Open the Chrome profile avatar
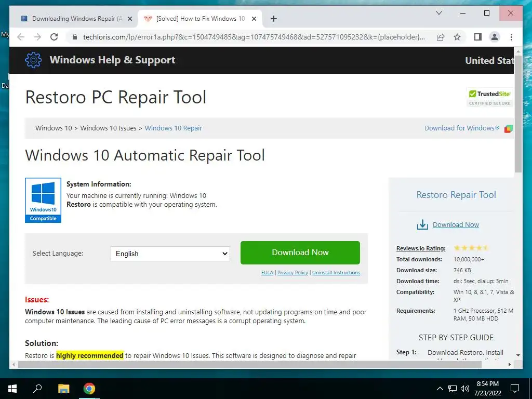Viewport: 532px width, 399px height. click(495, 37)
